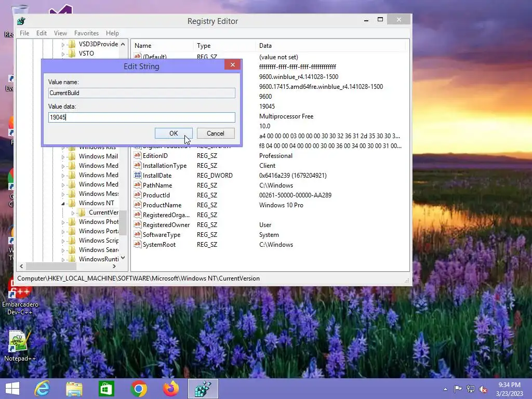The width and height of the screenshot is (532, 399).
Task: Open the muted volume tray icon
Action: click(483, 389)
